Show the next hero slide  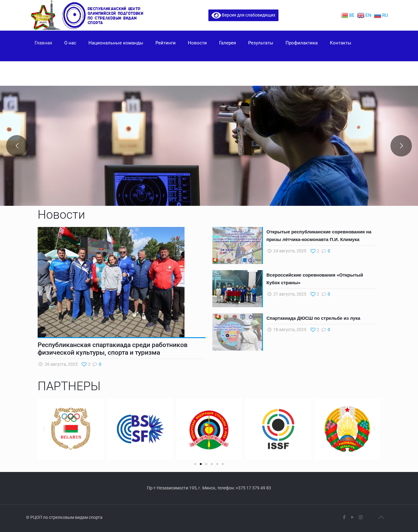(401, 146)
